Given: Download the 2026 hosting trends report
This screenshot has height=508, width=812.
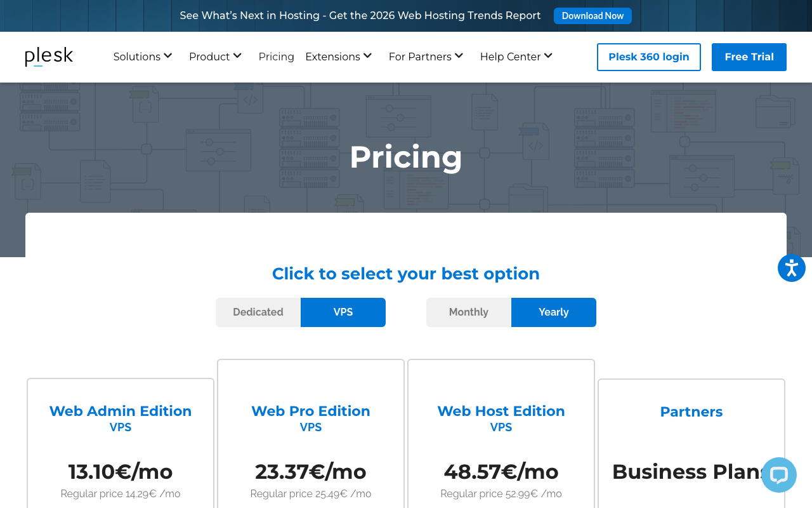Looking at the screenshot, I should [x=593, y=16].
